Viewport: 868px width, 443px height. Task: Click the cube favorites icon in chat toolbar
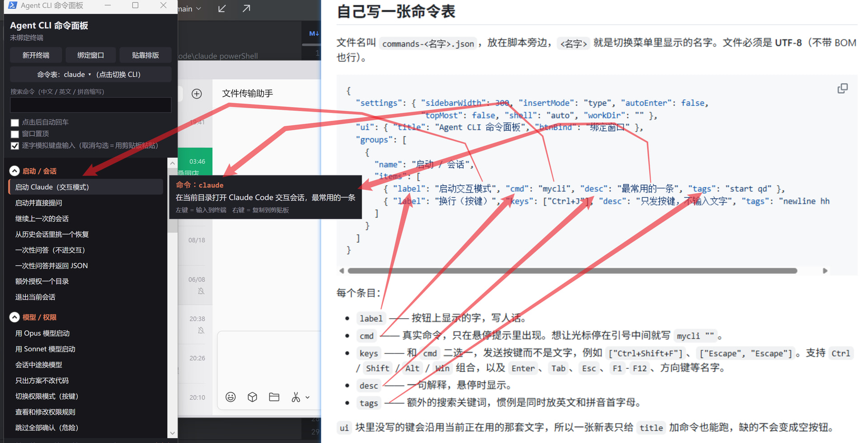(x=252, y=397)
